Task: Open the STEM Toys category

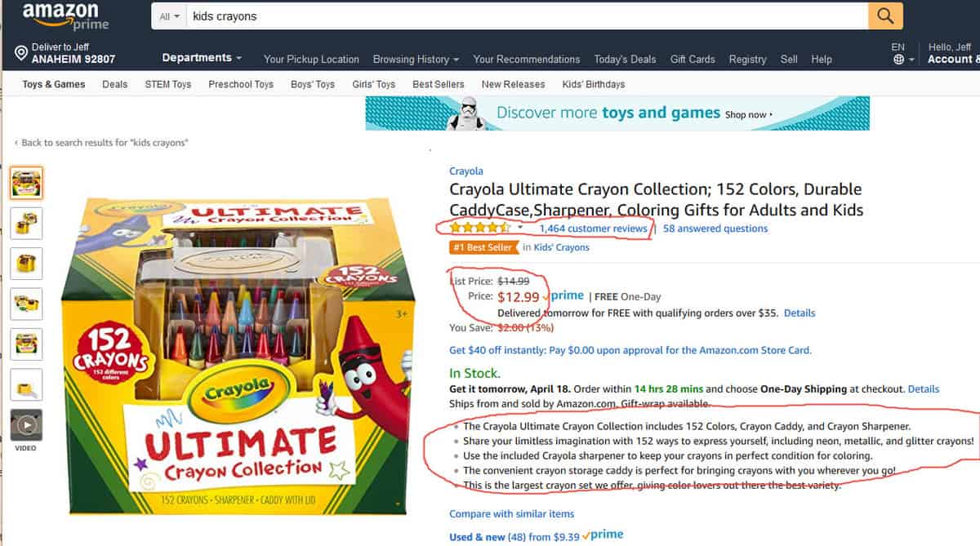Action: pos(167,84)
